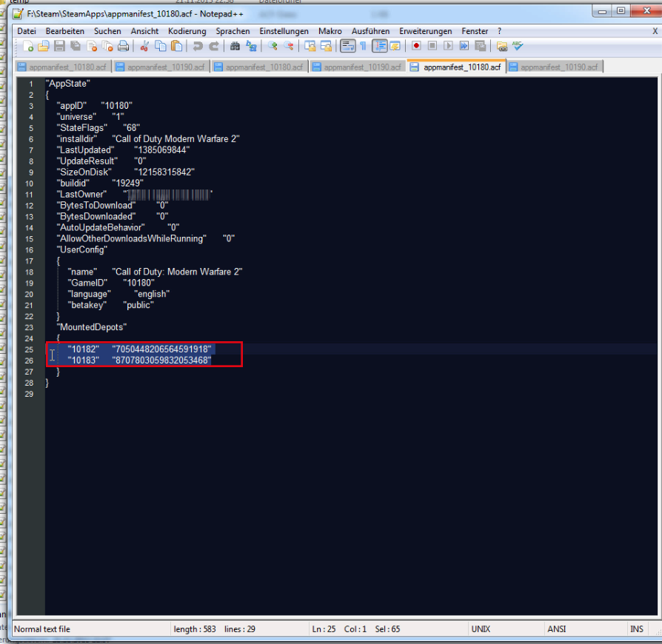This screenshot has height=644, width=662.
Task: Place cursor on "installdir" line
Action: [148, 139]
